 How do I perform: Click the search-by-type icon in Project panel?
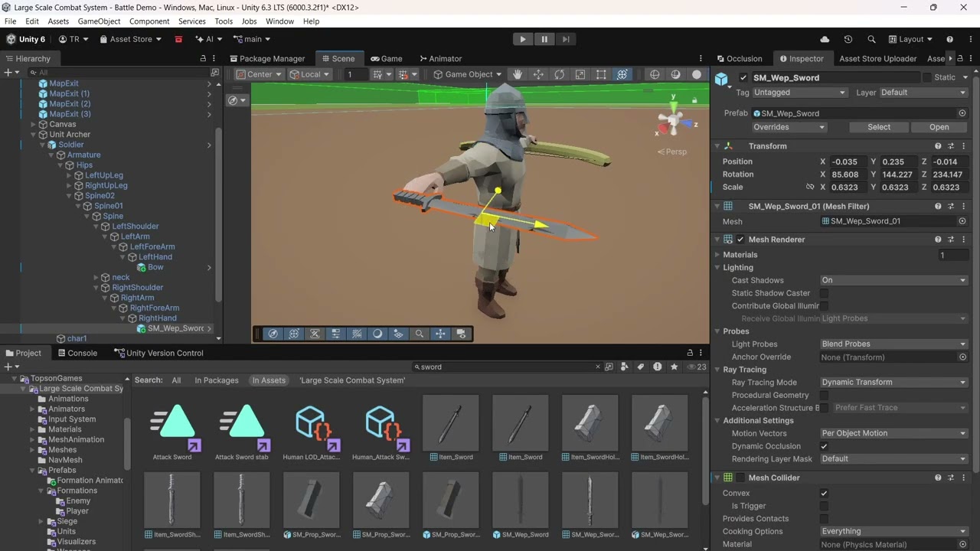click(625, 367)
